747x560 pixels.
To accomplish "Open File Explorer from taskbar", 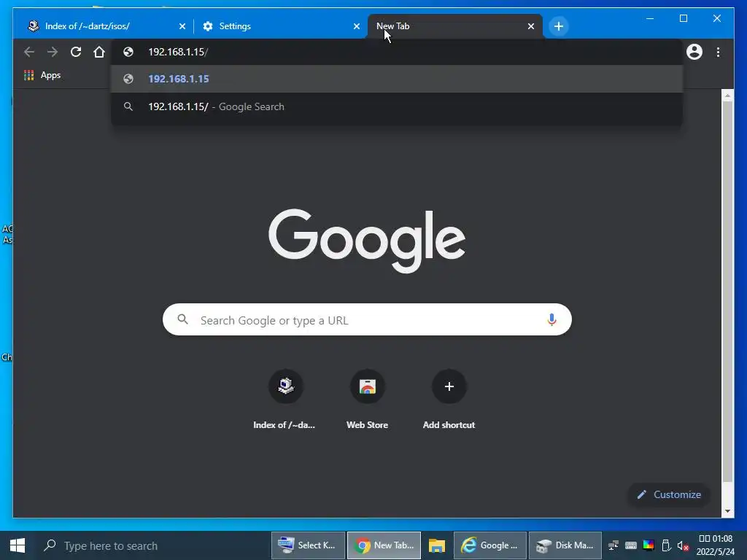I will [437, 545].
